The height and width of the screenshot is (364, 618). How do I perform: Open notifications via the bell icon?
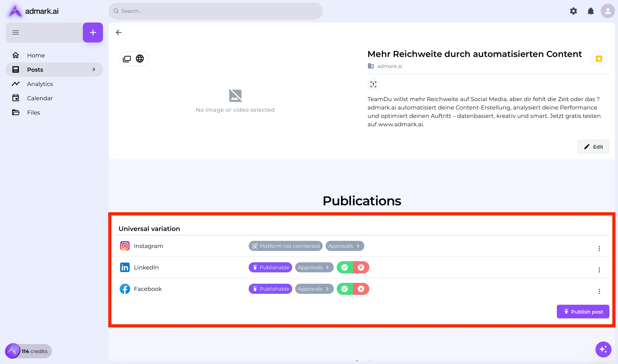pos(590,11)
